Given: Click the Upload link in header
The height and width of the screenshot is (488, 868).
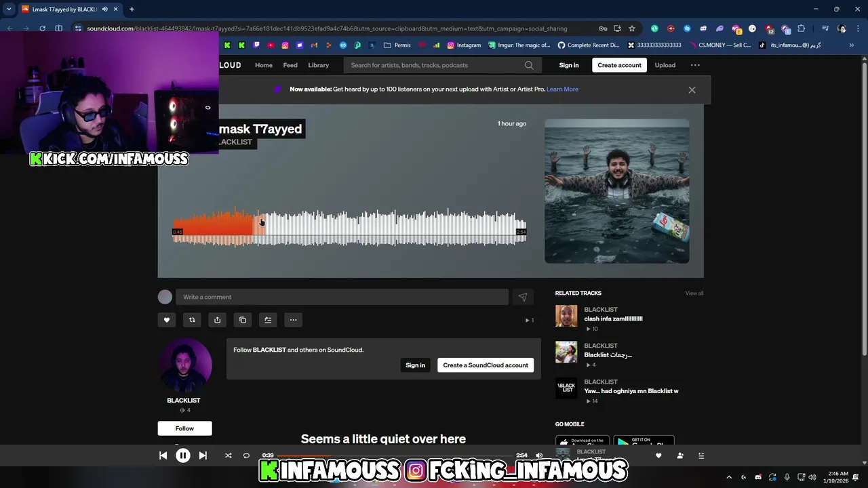Looking at the screenshot, I should pyautogui.click(x=665, y=65).
